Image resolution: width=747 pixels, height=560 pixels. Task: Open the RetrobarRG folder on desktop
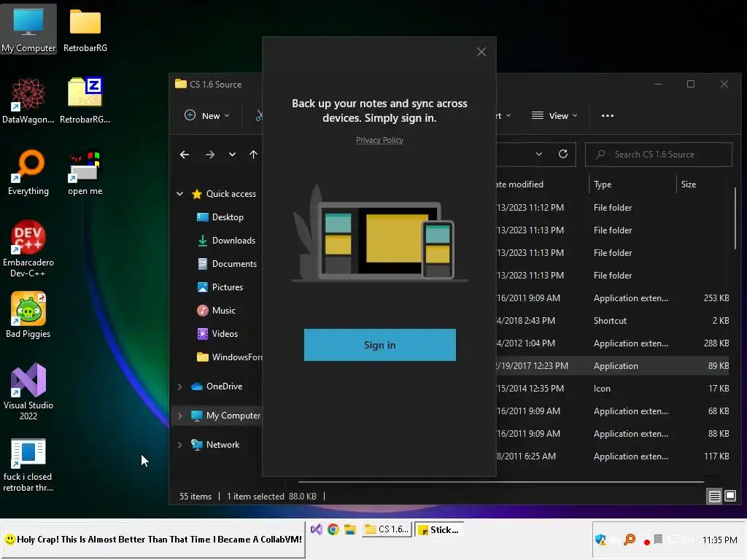(85, 29)
